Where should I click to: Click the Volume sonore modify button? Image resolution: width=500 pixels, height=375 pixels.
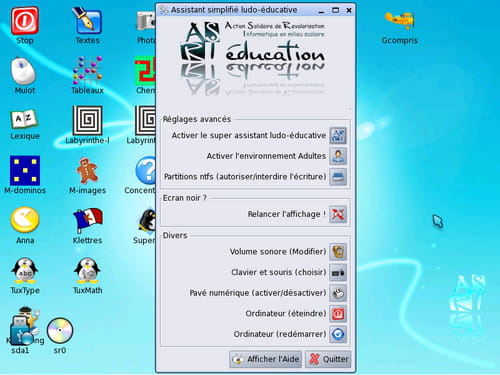pos(338,252)
